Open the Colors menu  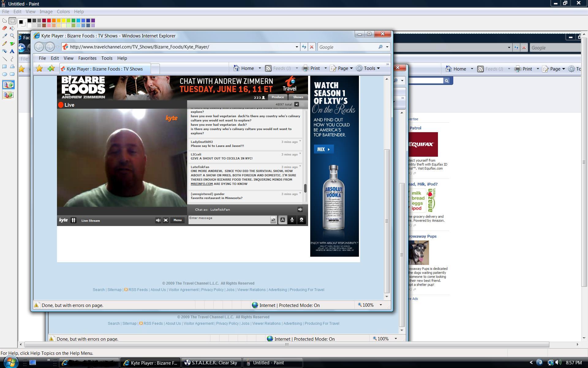63,12
